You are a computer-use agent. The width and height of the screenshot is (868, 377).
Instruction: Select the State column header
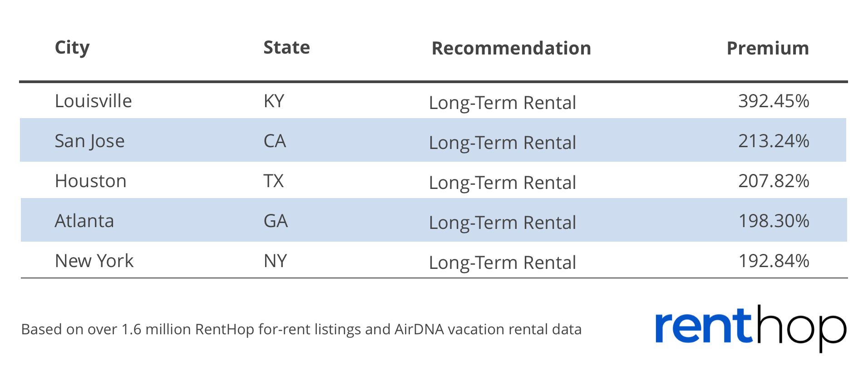[x=286, y=47]
